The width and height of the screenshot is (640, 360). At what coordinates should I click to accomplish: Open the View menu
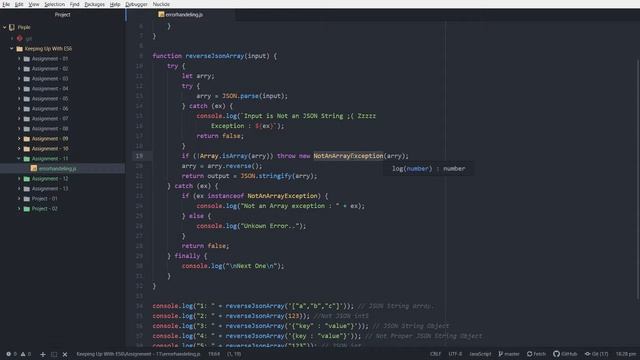[x=34, y=4]
